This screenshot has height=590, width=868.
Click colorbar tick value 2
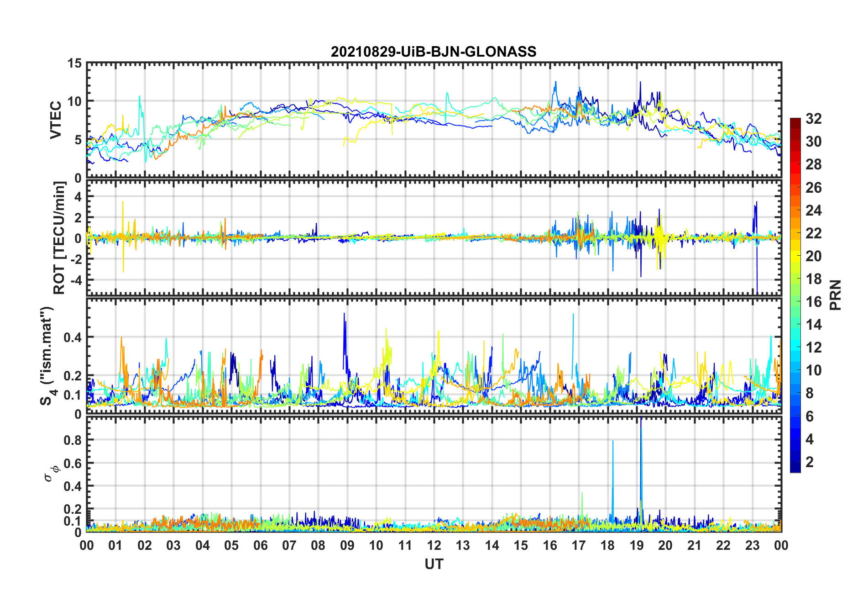click(810, 462)
